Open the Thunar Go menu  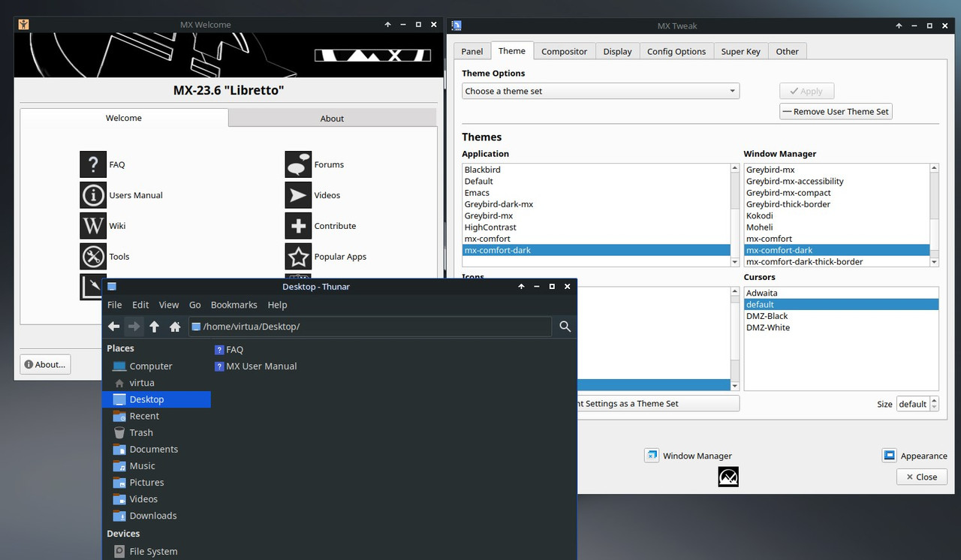pos(195,305)
